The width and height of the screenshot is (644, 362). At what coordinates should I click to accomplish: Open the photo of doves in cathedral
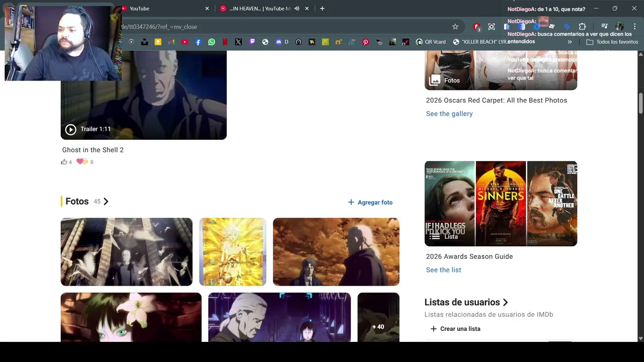click(x=126, y=252)
